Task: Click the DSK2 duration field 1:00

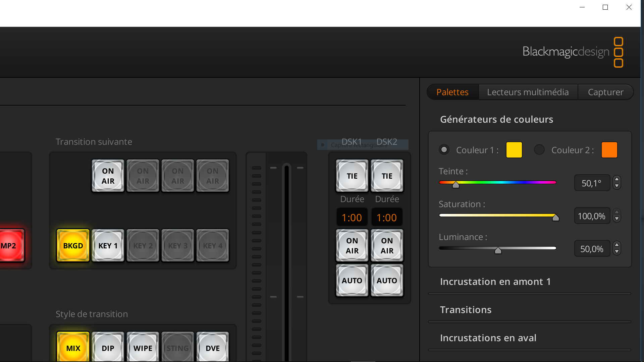Action: [387, 218]
